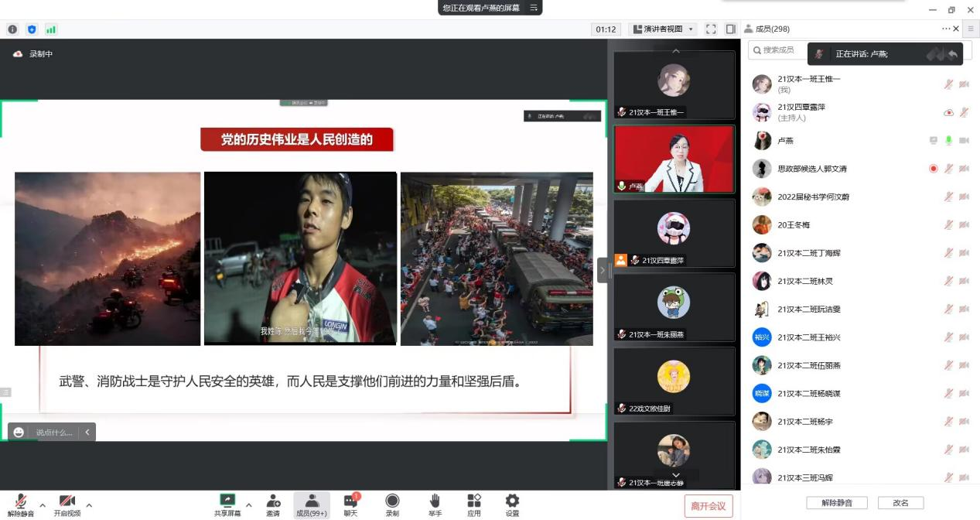
Task: Toggle camera icon for 21汉本一班王惟一
Action: [x=964, y=84]
